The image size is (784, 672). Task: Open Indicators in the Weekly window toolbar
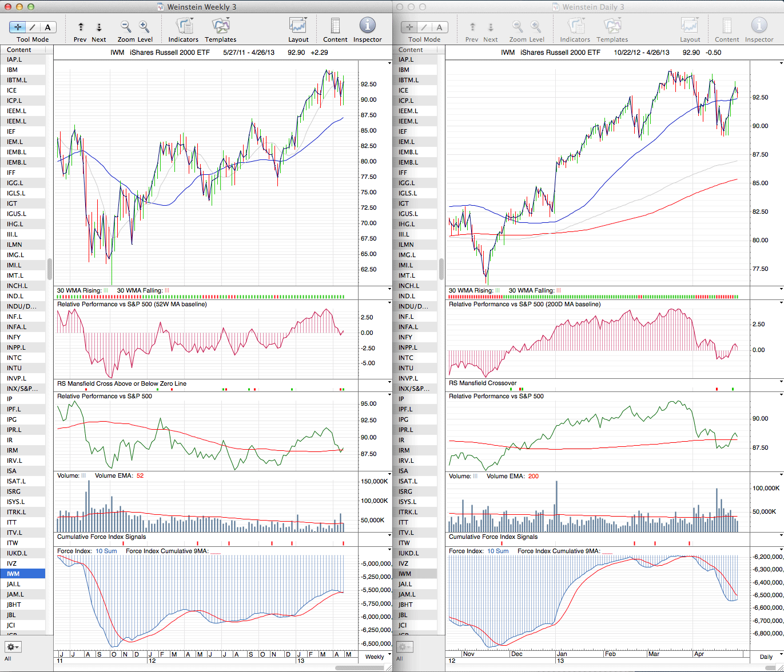click(x=183, y=26)
